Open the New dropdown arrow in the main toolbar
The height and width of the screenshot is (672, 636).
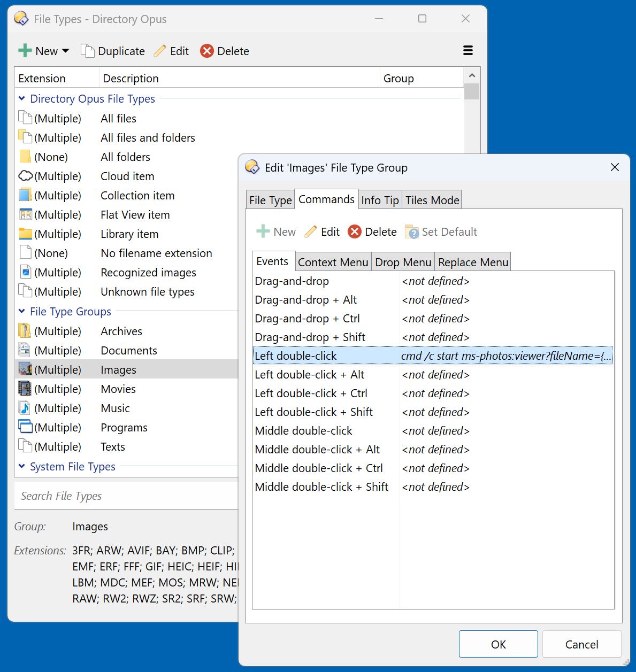66,51
